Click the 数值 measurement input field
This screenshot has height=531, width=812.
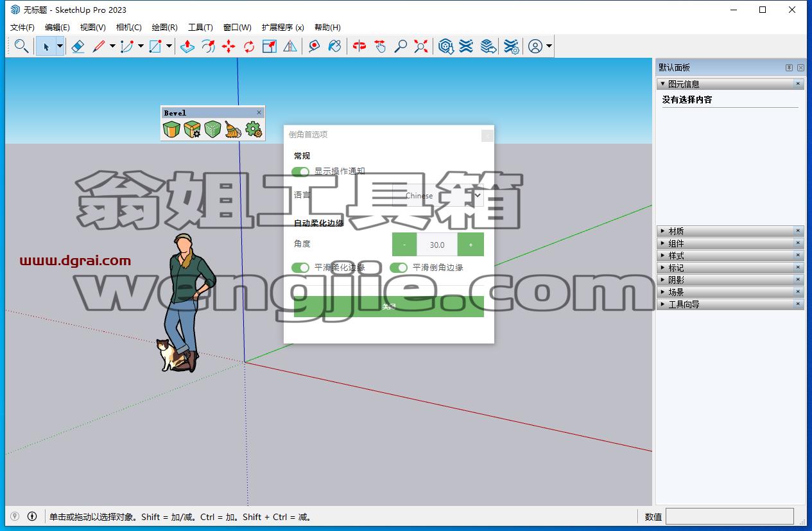[730, 516]
